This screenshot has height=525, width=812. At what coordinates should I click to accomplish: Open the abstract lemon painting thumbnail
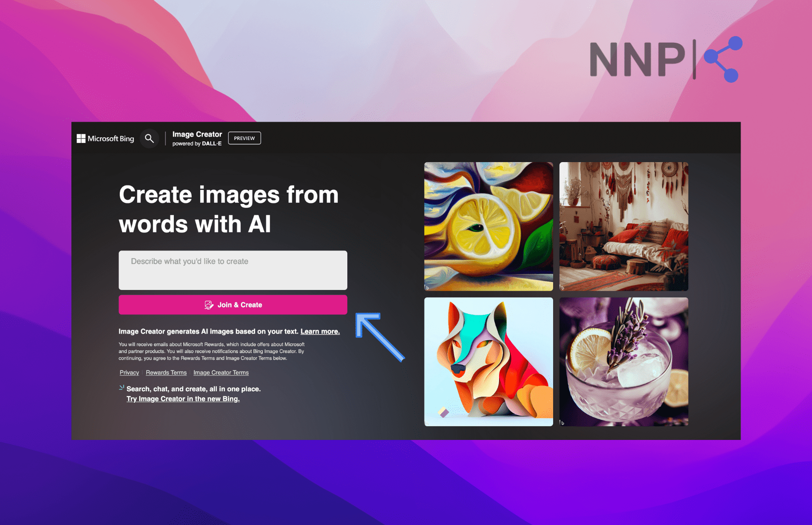(x=489, y=227)
